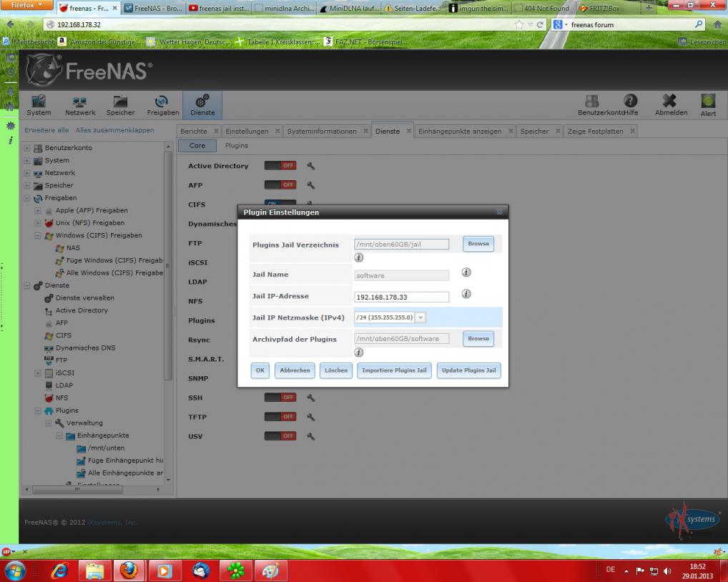Viewport: 728px width, 582px height.
Task: Click the Abbrechen button
Action: point(295,370)
